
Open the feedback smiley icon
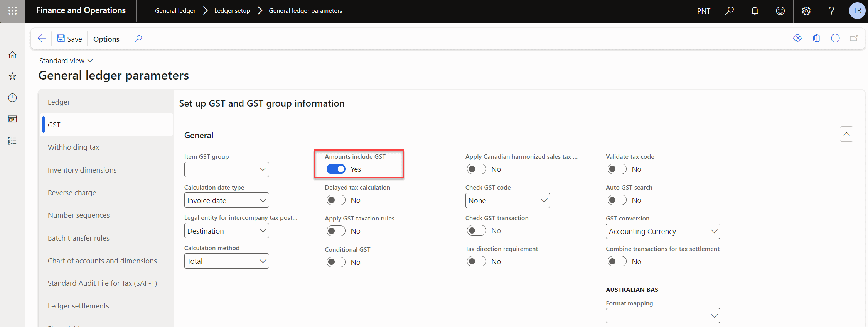point(780,11)
